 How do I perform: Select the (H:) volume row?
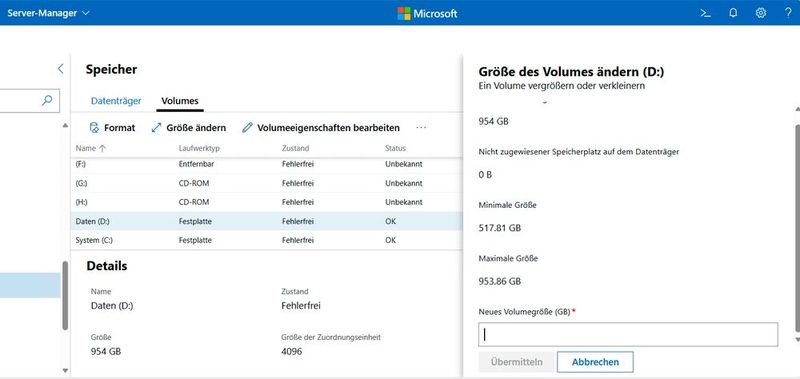pyautogui.click(x=266, y=202)
